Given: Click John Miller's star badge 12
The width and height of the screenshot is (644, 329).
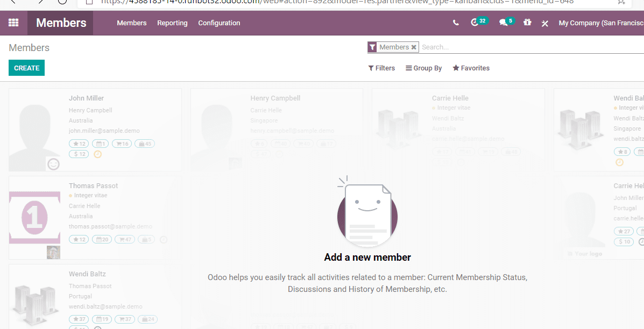Looking at the screenshot, I should pos(79,144).
